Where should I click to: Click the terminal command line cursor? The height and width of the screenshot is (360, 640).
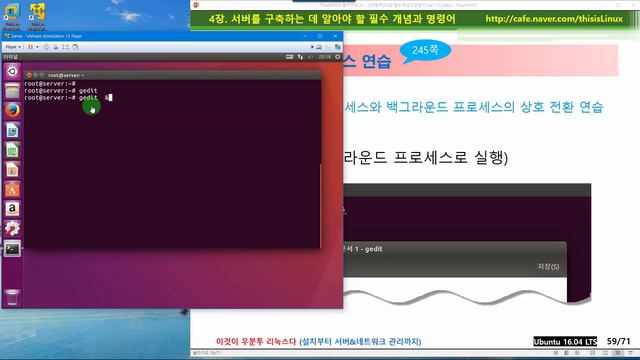coord(111,98)
